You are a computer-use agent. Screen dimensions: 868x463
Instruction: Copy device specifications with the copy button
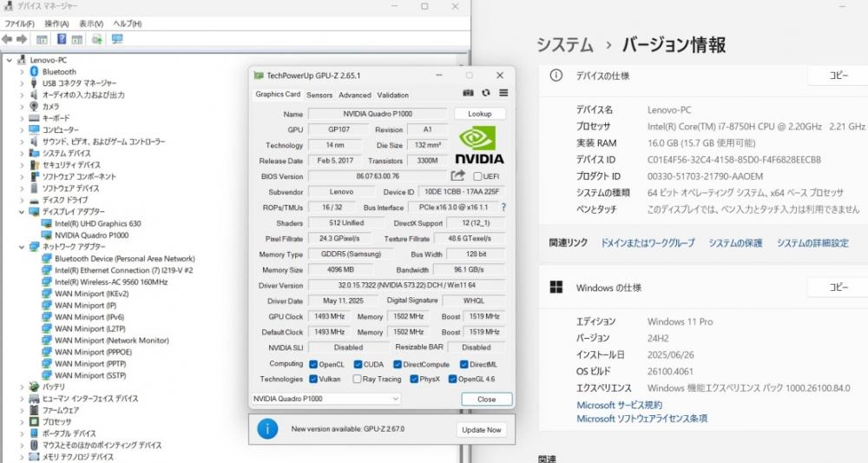coord(838,76)
